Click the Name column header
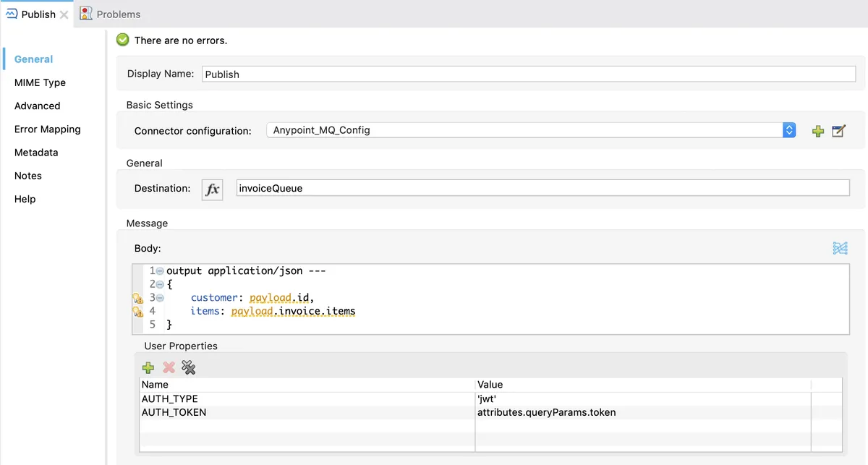This screenshot has width=868, height=465. coord(307,385)
